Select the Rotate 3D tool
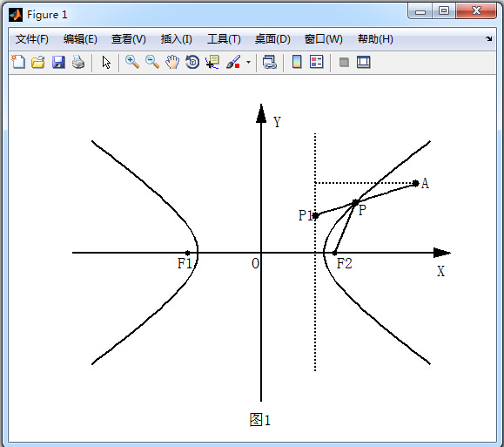Image resolution: width=504 pixels, height=447 pixels. point(192,62)
